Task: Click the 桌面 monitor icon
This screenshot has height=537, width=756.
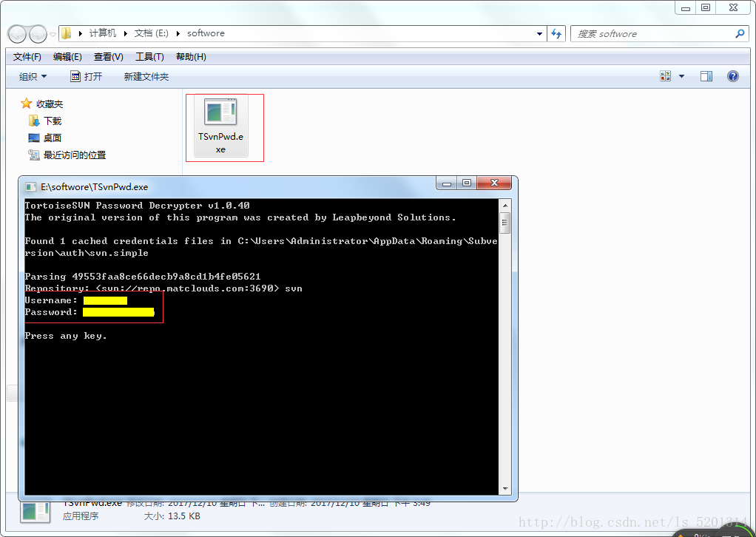Action: pos(34,138)
